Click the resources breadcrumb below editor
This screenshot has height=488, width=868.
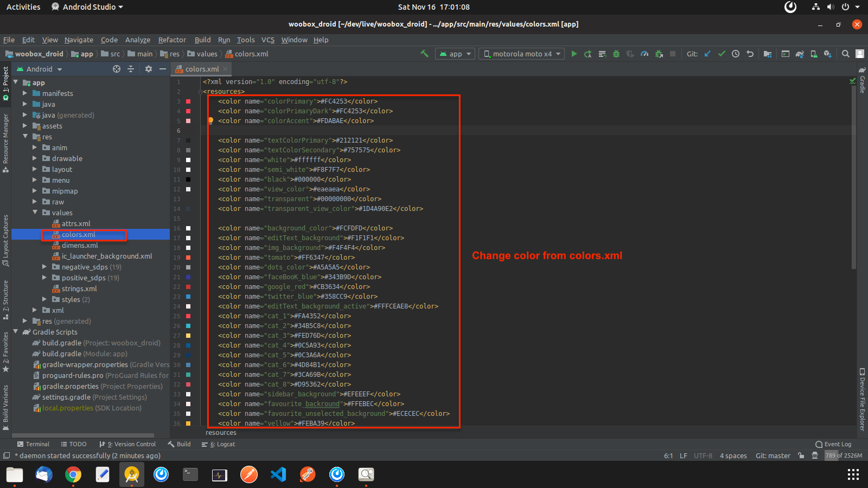221,433
